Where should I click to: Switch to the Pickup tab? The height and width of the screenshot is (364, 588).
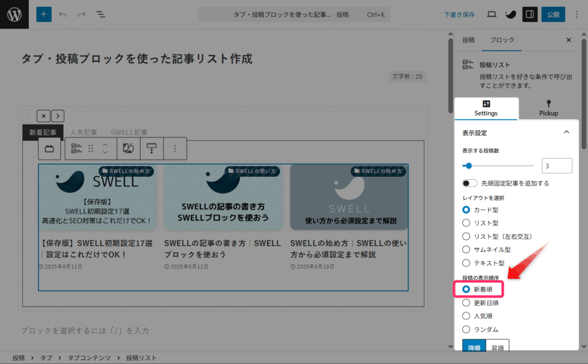(x=548, y=109)
